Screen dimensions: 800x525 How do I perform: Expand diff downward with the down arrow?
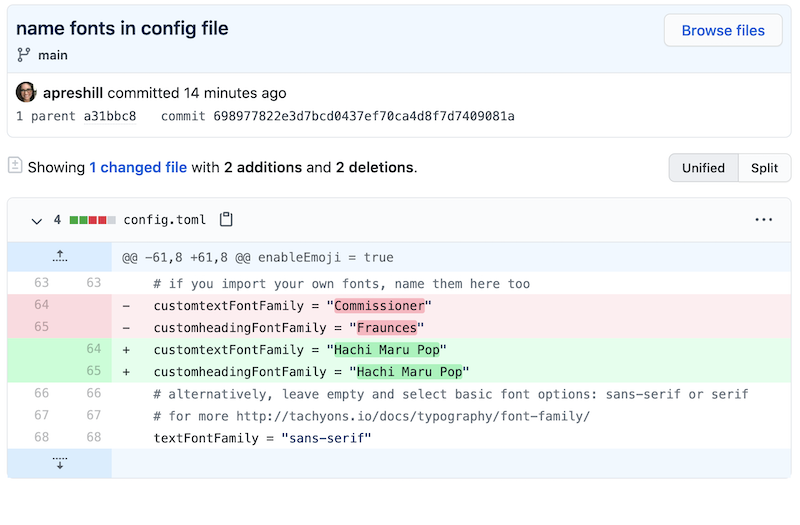click(60, 463)
